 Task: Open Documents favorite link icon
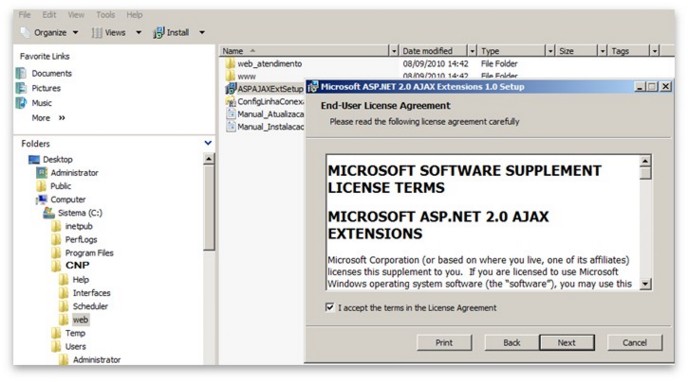(21, 73)
